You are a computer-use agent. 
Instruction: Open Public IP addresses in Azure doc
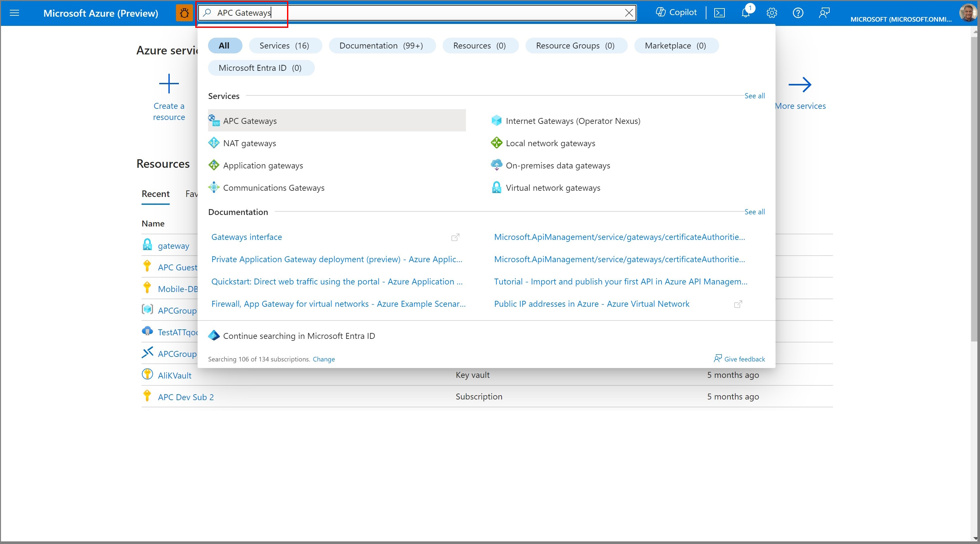coord(592,304)
